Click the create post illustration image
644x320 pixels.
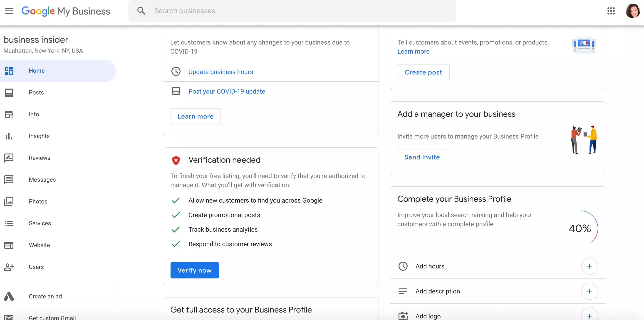coord(584,45)
